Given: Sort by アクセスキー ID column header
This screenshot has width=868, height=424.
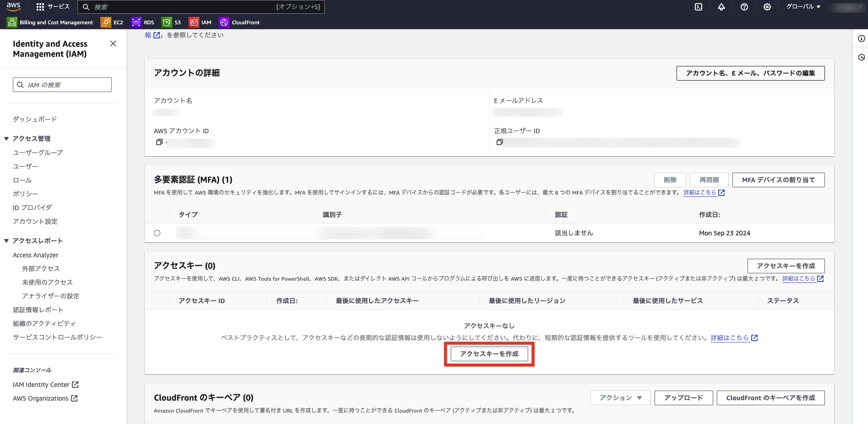Looking at the screenshot, I should click(x=202, y=301).
